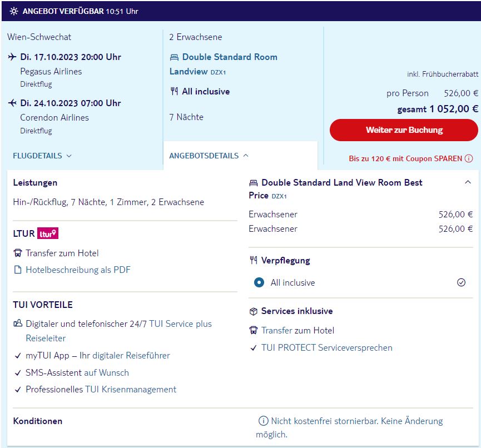Click the Di. 24.10.2023 07:00 Uhr return
This screenshot has width=481, height=448.
(71, 103)
